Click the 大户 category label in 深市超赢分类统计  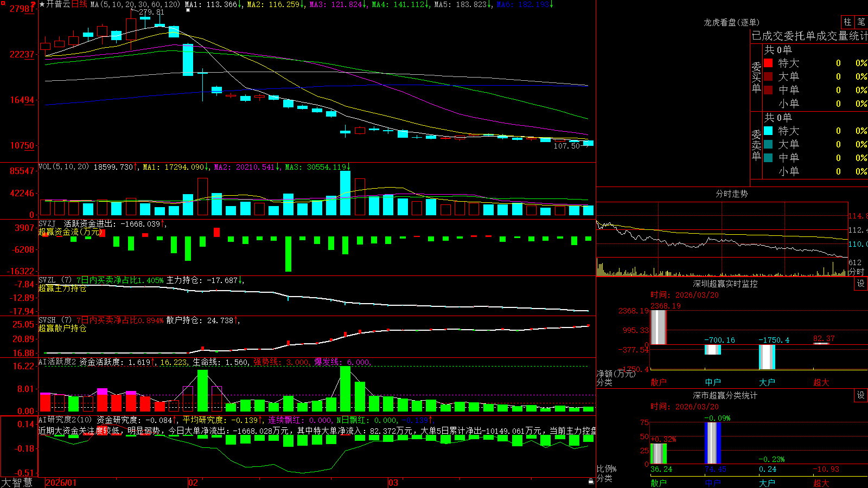[767, 483]
